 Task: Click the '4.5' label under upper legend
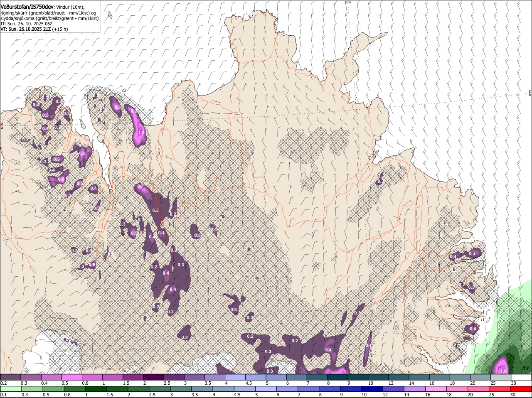249,383
